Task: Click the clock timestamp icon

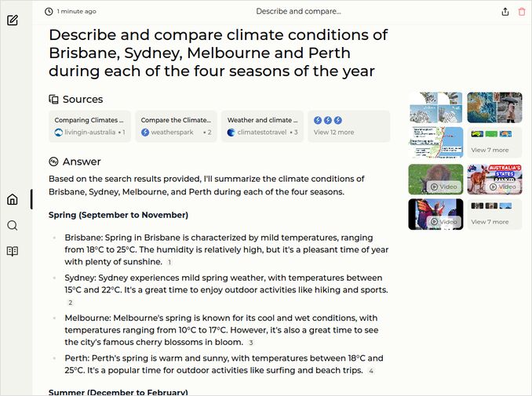Action: click(x=49, y=12)
